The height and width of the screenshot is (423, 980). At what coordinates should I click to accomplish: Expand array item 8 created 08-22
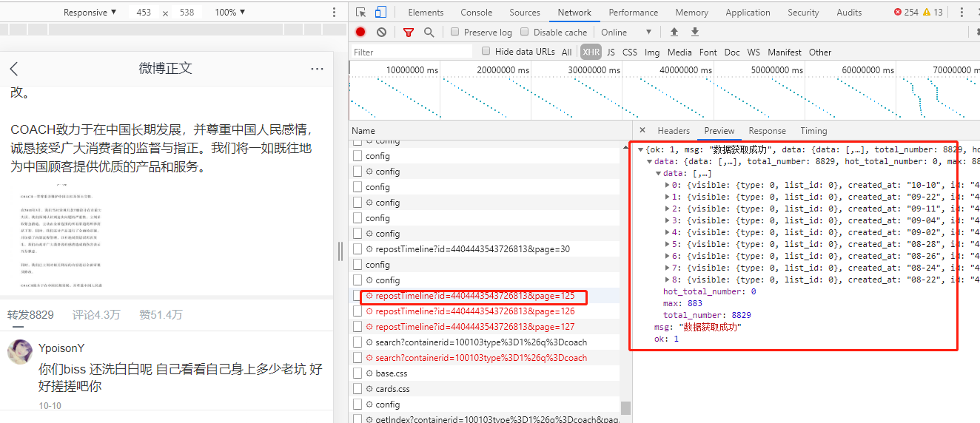click(x=668, y=280)
